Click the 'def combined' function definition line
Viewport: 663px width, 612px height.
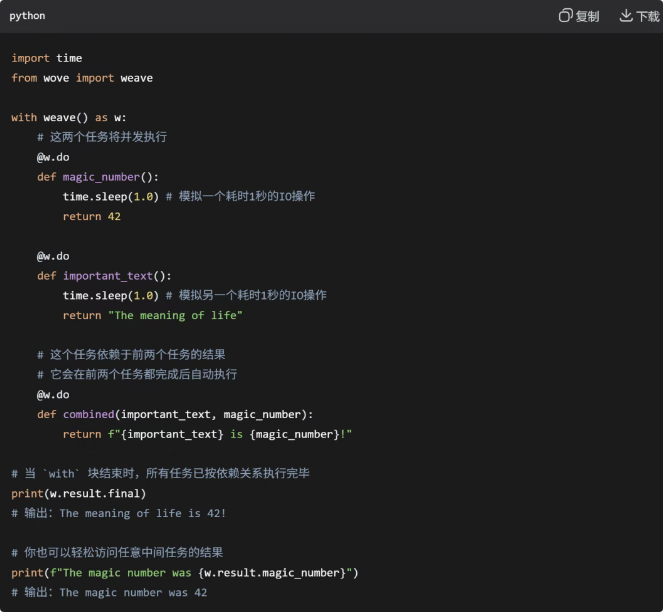(175, 414)
